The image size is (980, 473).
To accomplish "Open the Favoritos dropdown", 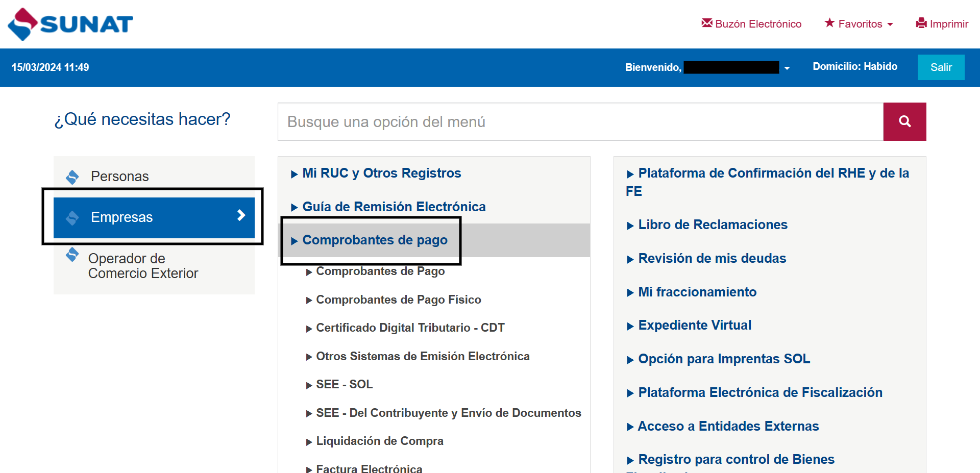I will [x=859, y=23].
